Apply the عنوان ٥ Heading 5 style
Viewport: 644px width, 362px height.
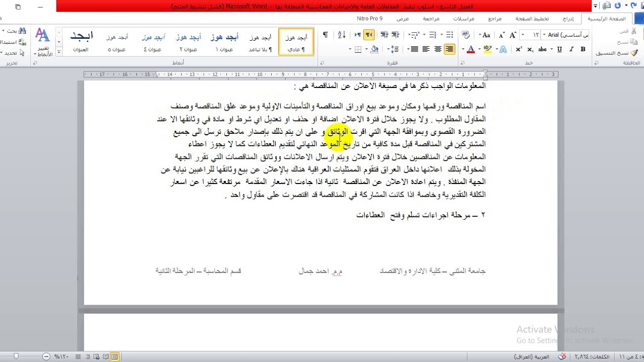click(117, 42)
